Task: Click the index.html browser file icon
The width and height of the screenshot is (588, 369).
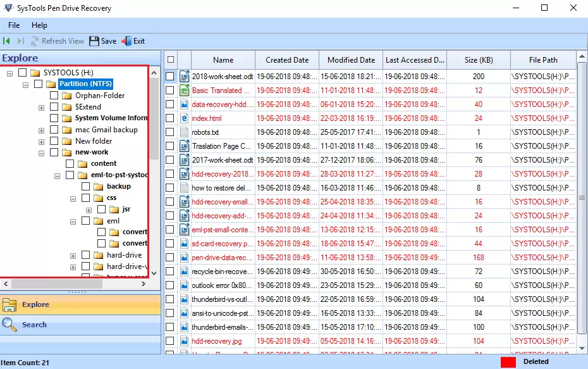Action: tap(185, 118)
